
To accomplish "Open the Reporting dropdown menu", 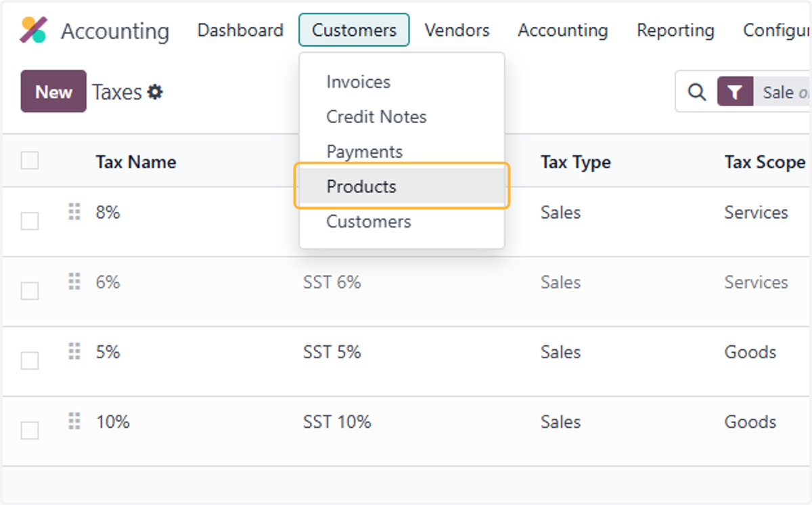I will tap(675, 30).
